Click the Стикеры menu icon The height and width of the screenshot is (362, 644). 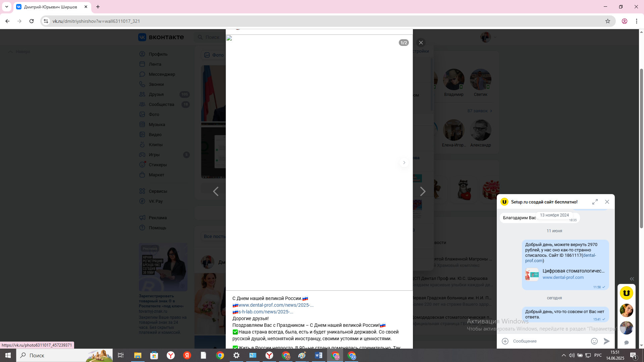click(x=142, y=165)
